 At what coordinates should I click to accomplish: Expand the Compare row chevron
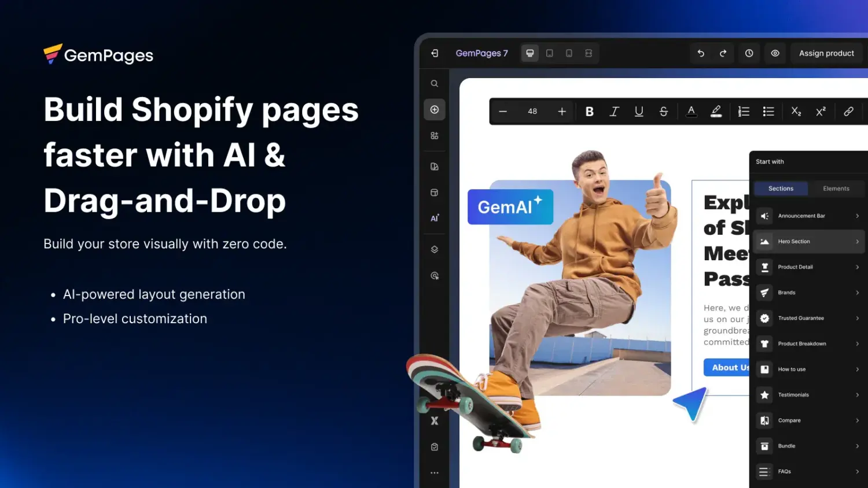[858, 420]
